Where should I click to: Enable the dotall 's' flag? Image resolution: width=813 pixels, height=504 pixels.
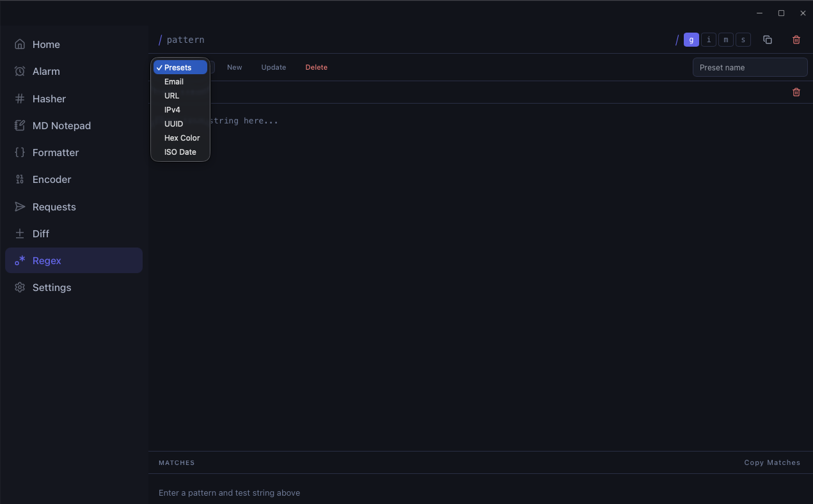[743, 40]
